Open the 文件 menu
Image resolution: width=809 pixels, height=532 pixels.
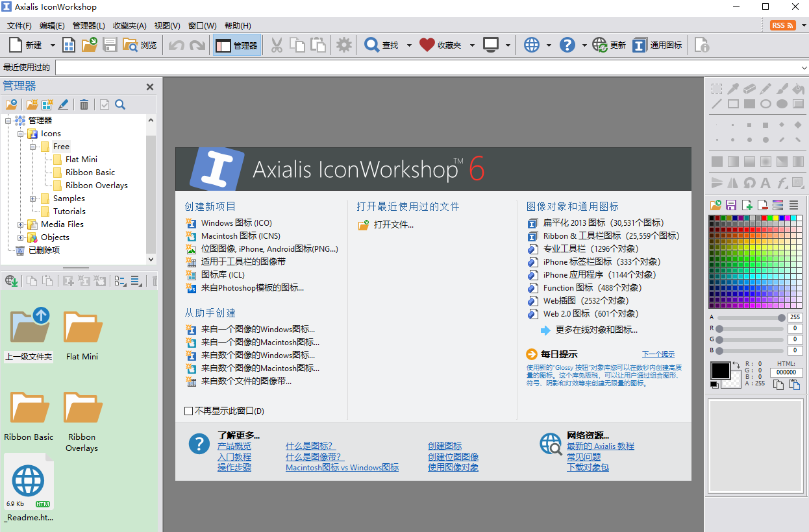tap(18, 25)
